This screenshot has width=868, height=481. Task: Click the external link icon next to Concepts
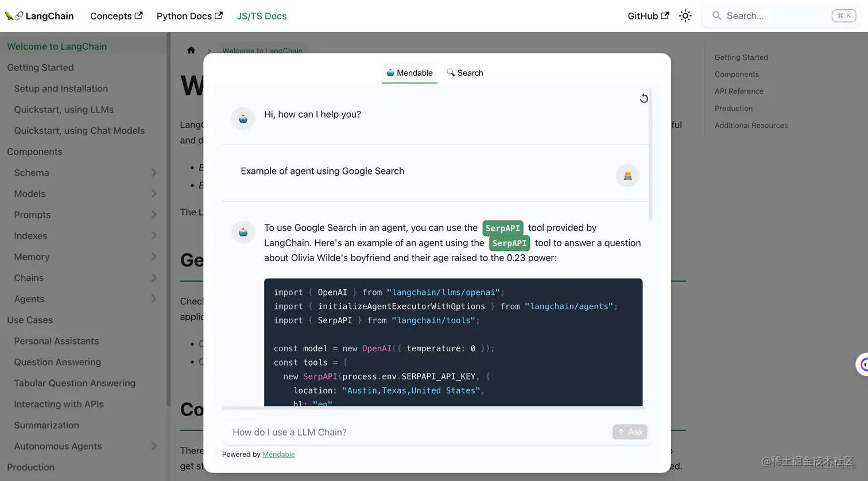click(x=138, y=15)
